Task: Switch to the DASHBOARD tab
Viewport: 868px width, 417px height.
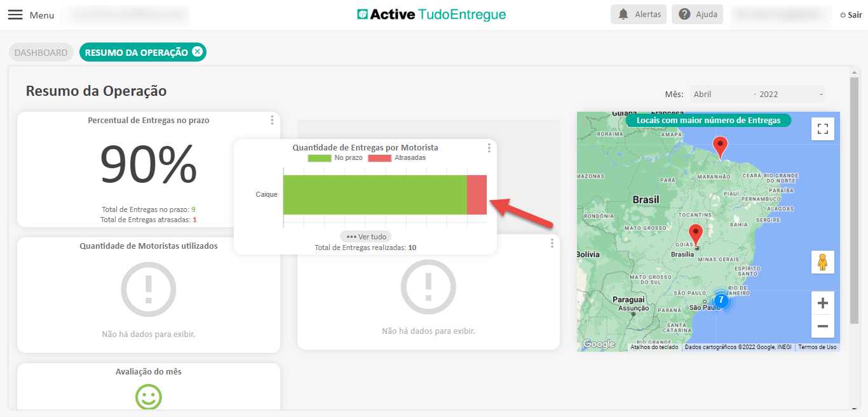Action: click(x=41, y=52)
